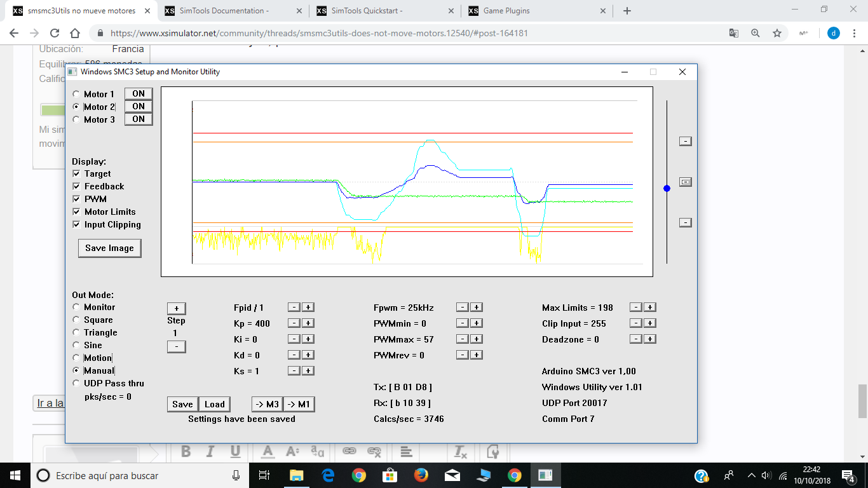Screen dimensions: 868x488
Task: Decrease Deadzone value
Action: (635, 339)
